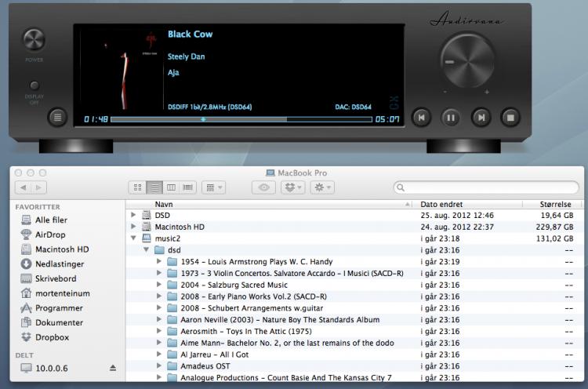The height and width of the screenshot is (389, 588).
Task: Collapse the music2 volume
Action: [133, 238]
